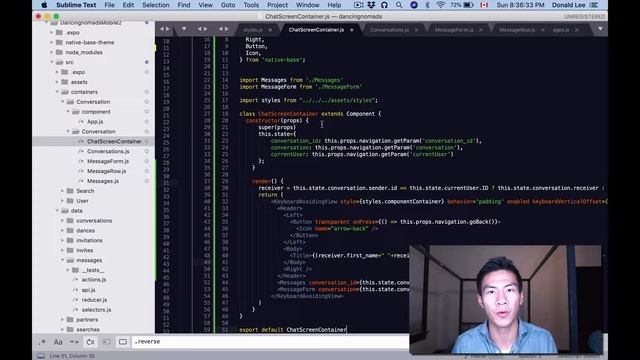Click the Bluetooth status icon
This screenshot has width=640, height=360.
click(427, 5)
